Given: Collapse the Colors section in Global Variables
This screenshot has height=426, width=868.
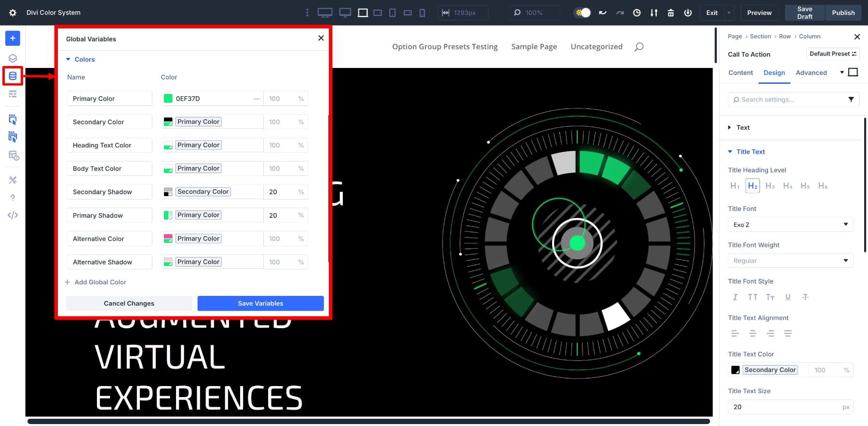Looking at the screenshot, I should click(x=81, y=59).
